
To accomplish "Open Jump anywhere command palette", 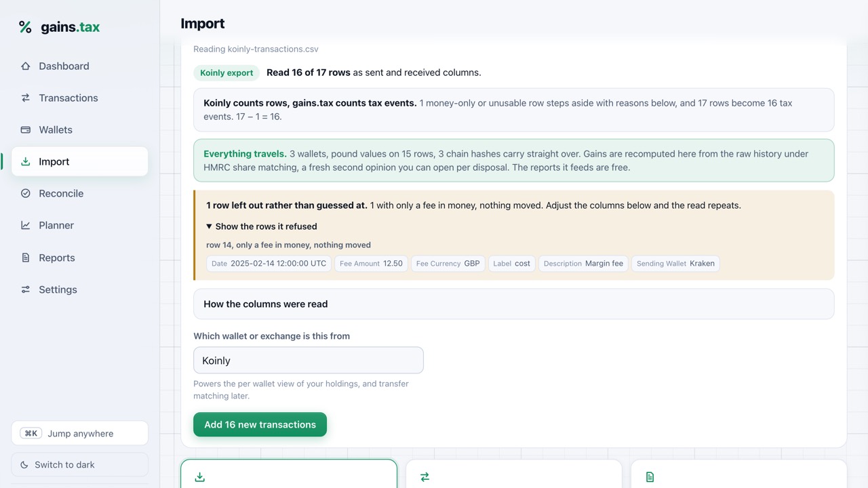I will pyautogui.click(x=80, y=433).
